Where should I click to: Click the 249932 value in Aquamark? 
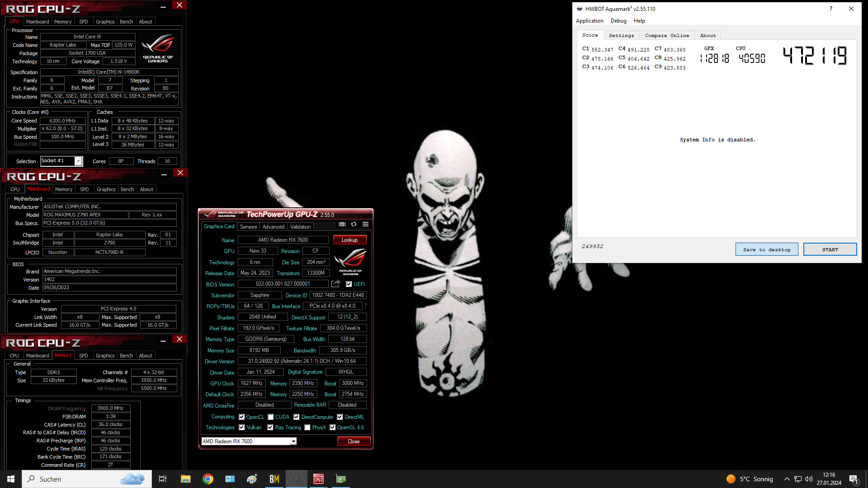tap(592, 246)
